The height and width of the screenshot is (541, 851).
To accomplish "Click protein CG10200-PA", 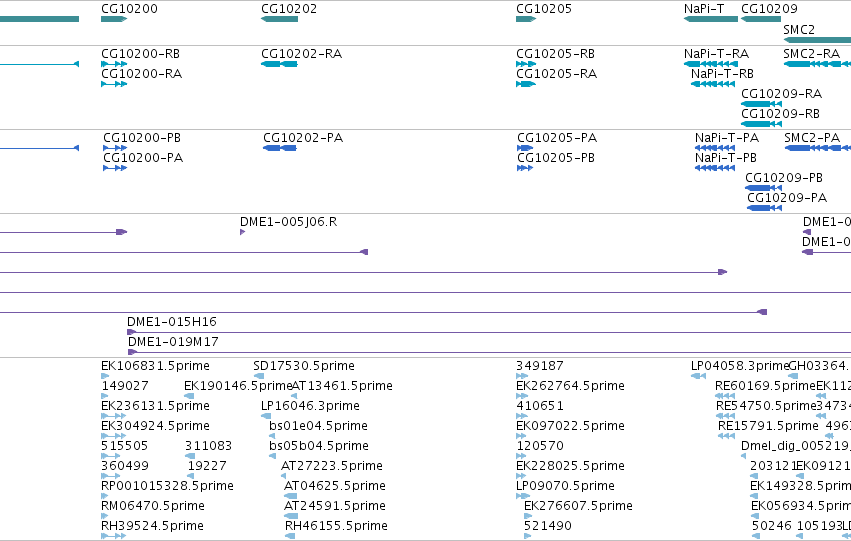I will [x=115, y=168].
